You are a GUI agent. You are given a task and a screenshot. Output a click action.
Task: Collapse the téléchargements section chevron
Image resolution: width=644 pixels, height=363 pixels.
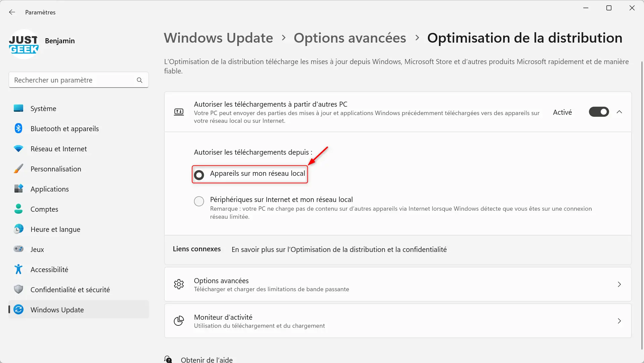620,112
